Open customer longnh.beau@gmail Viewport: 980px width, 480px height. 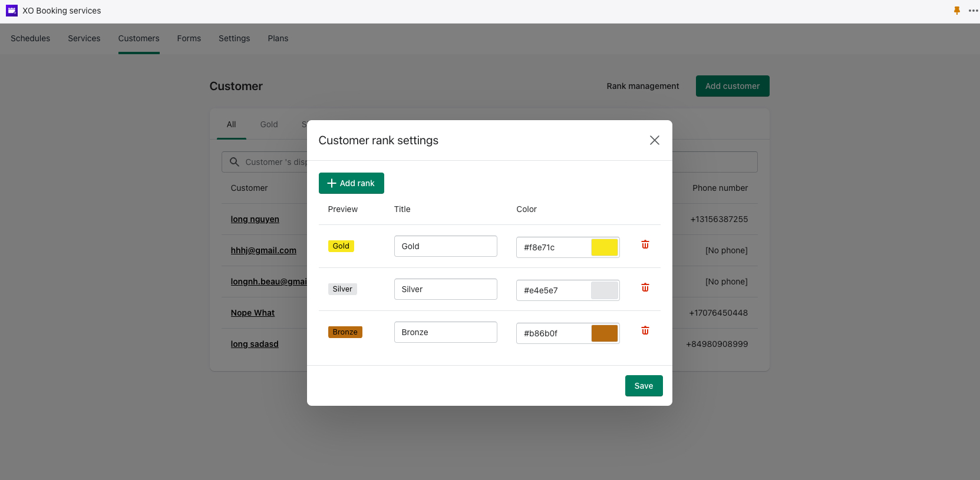click(269, 282)
